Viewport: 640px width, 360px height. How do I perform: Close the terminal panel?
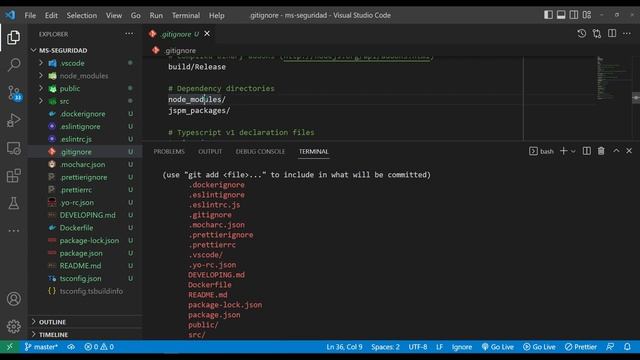tap(629, 151)
